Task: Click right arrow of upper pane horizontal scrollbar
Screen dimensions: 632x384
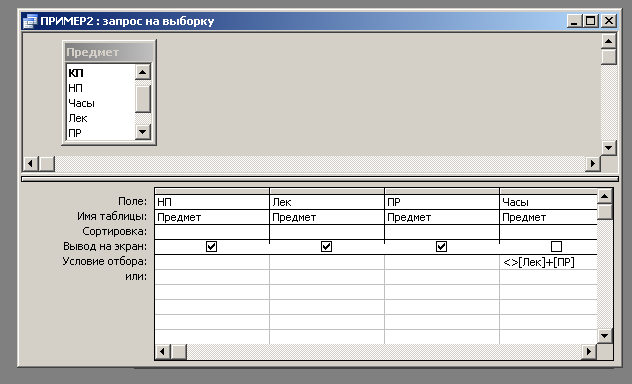Action: click(592, 164)
